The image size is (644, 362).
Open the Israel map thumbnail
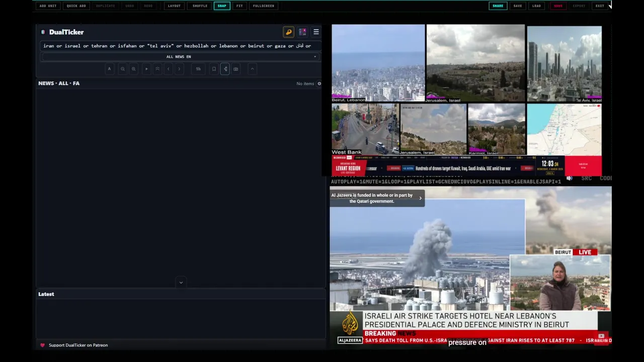coord(564,129)
